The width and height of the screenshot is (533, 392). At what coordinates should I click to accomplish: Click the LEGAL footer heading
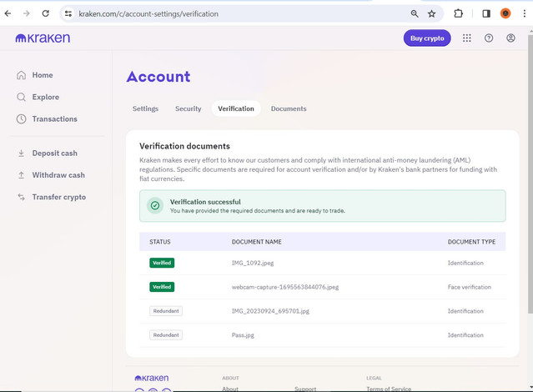374,378
